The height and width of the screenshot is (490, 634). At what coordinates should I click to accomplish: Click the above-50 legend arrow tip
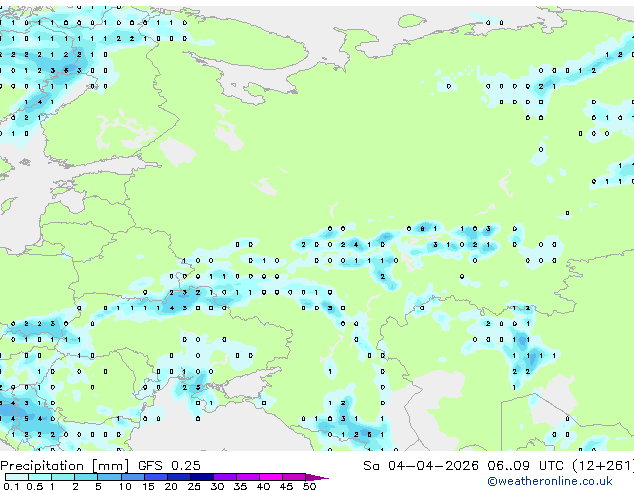click(x=317, y=477)
